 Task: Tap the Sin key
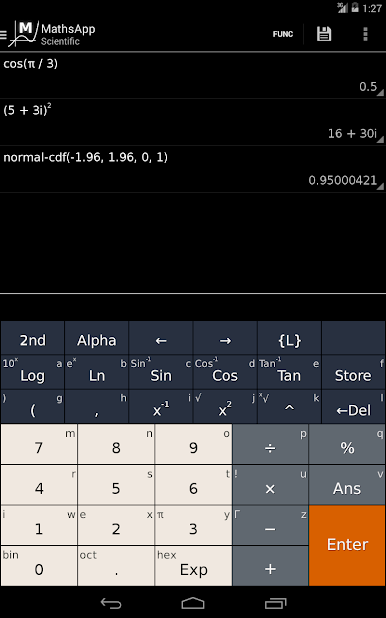161,372
